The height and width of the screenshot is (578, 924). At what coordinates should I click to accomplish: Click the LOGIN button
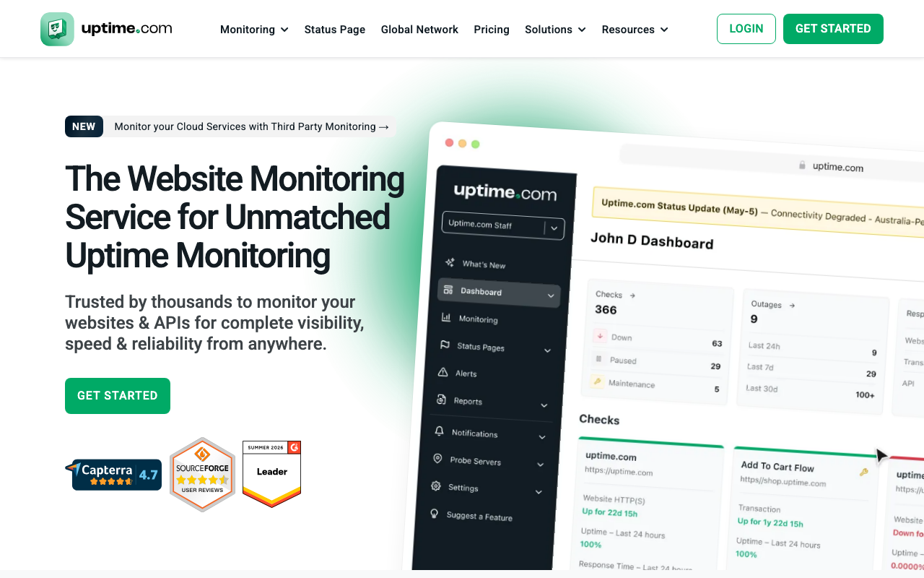click(x=746, y=29)
